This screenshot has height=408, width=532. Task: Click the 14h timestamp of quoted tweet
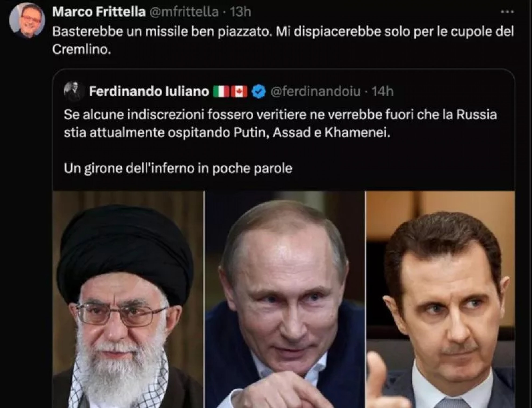pos(383,91)
